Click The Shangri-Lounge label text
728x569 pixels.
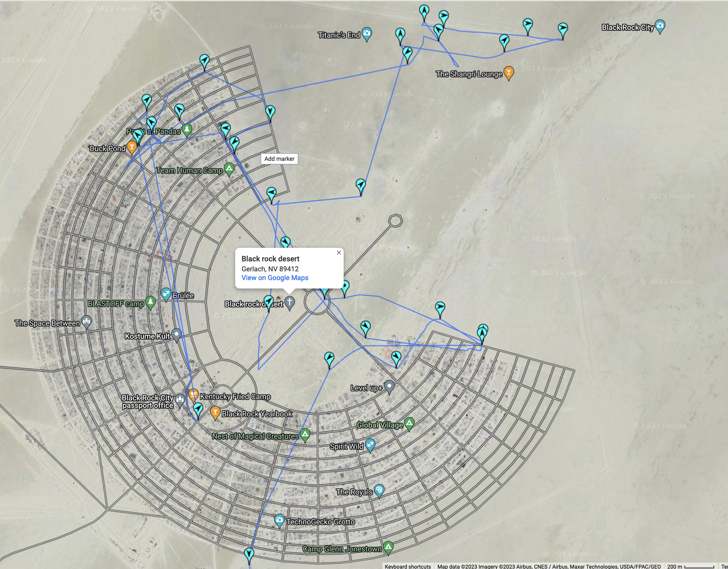469,74
